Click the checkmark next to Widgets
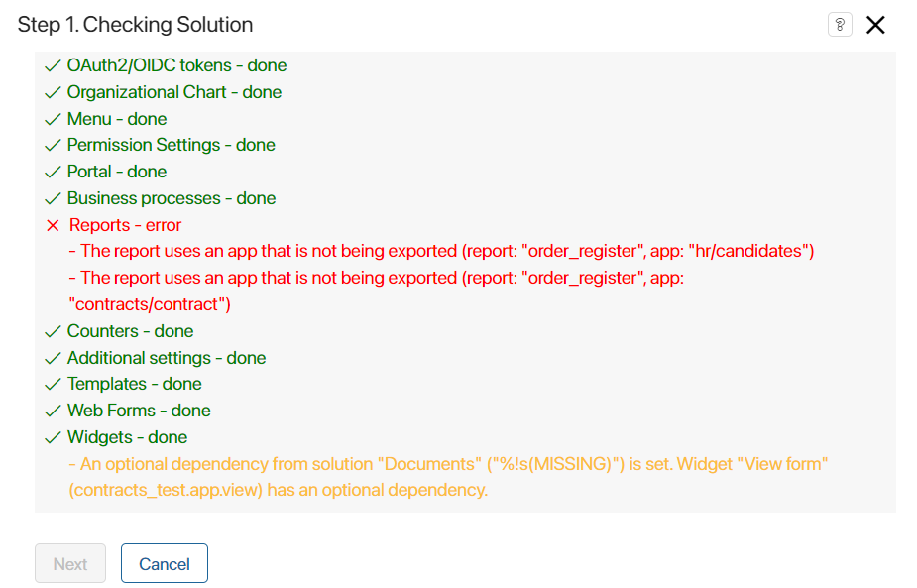This screenshot has height=588, width=917. tap(53, 437)
